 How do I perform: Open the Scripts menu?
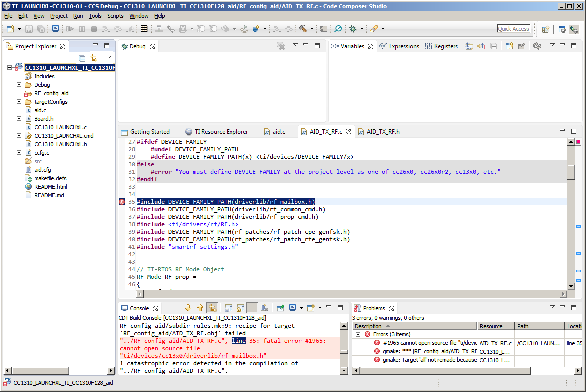[115, 16]
